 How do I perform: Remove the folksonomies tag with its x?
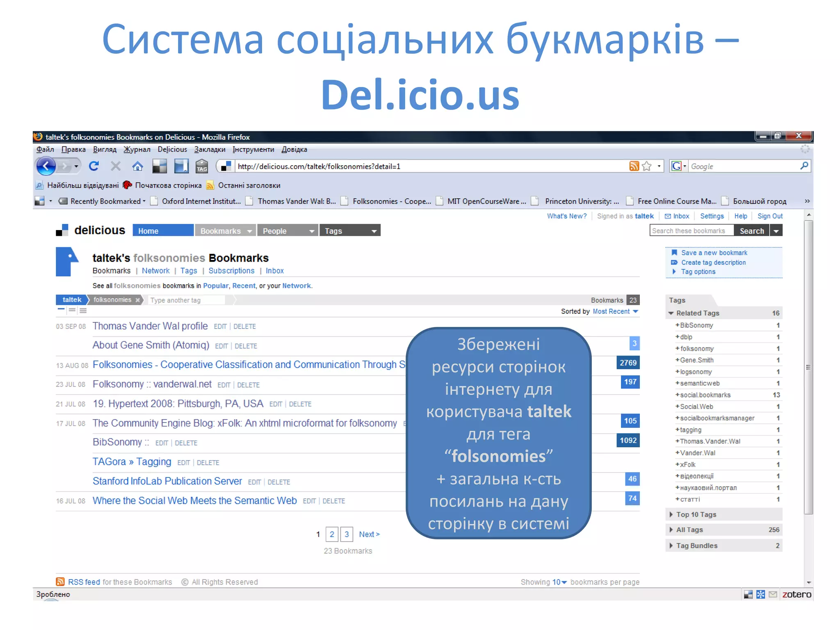(138, 300)
